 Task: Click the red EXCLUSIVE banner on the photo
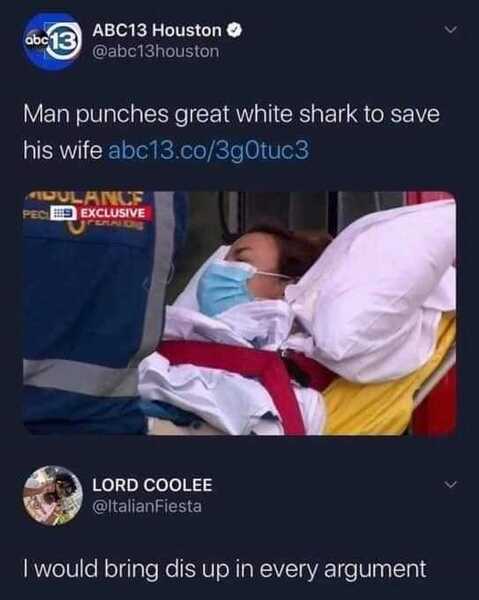(113, 213)
